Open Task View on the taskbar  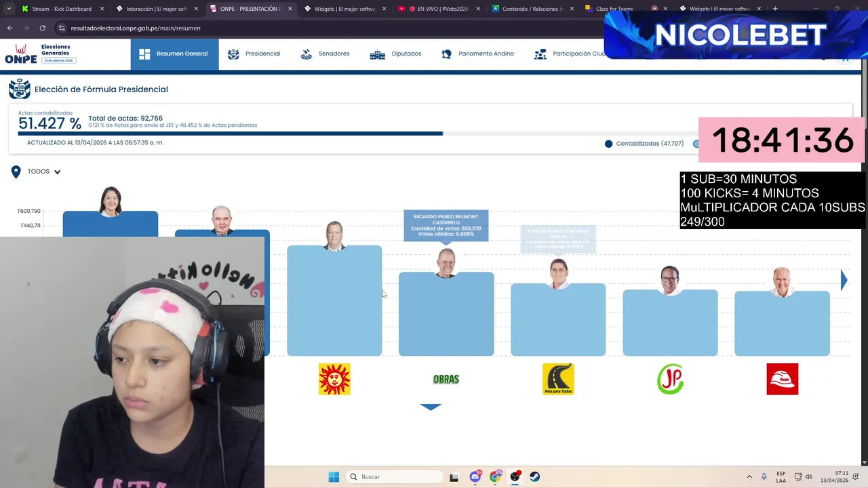point(454,476)
